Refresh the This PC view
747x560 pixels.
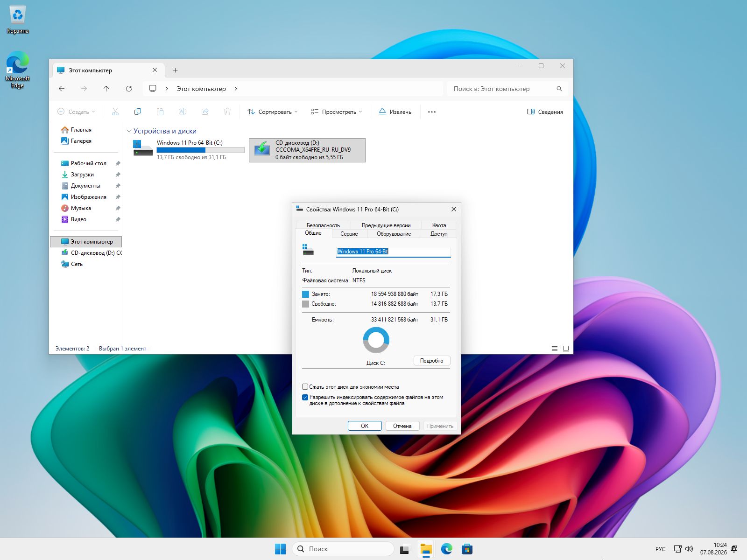[129, 89]
